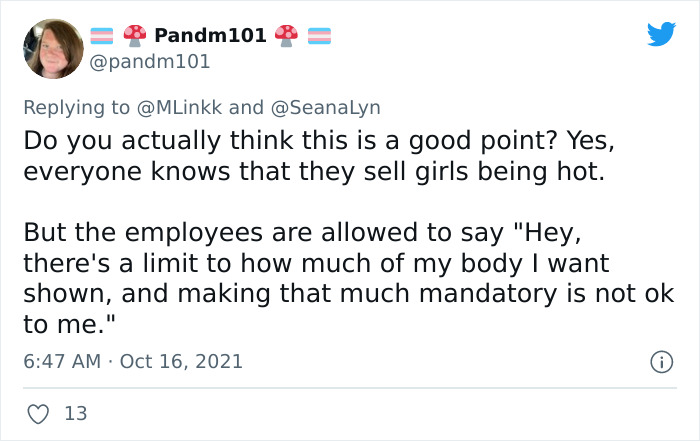Open the tweet info circle icon
Screen dimensions: 700x441
click(662, 360)
